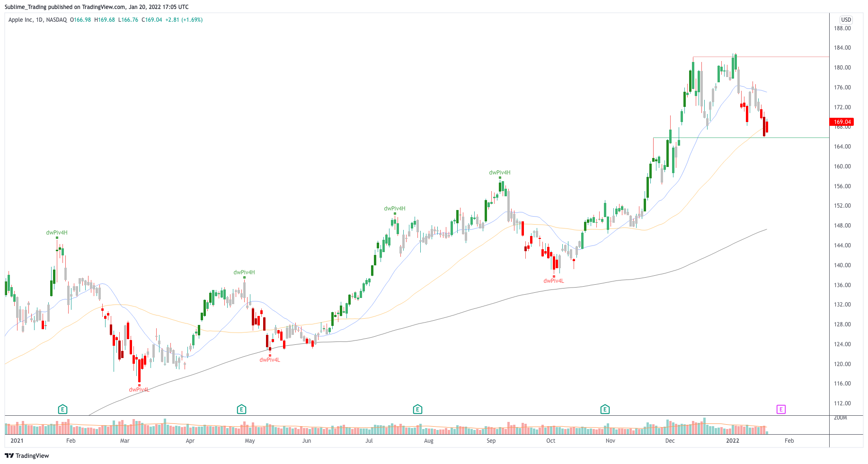The width and height of the screenshot is (868, 464).
Task: Open the USD currency selector
Action: click(x=846, y=20)
